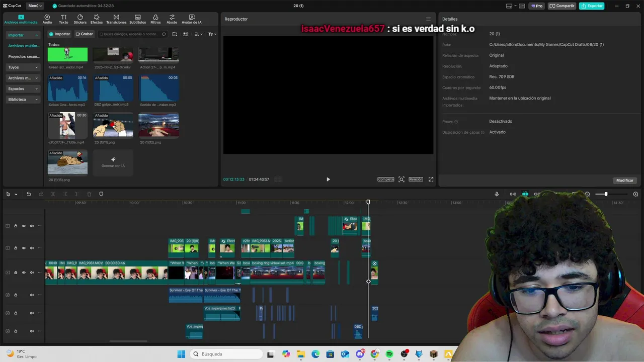Viewport: 644px width, 362px height.
Task: Open the Subtítulos panel
Action: 137,19
